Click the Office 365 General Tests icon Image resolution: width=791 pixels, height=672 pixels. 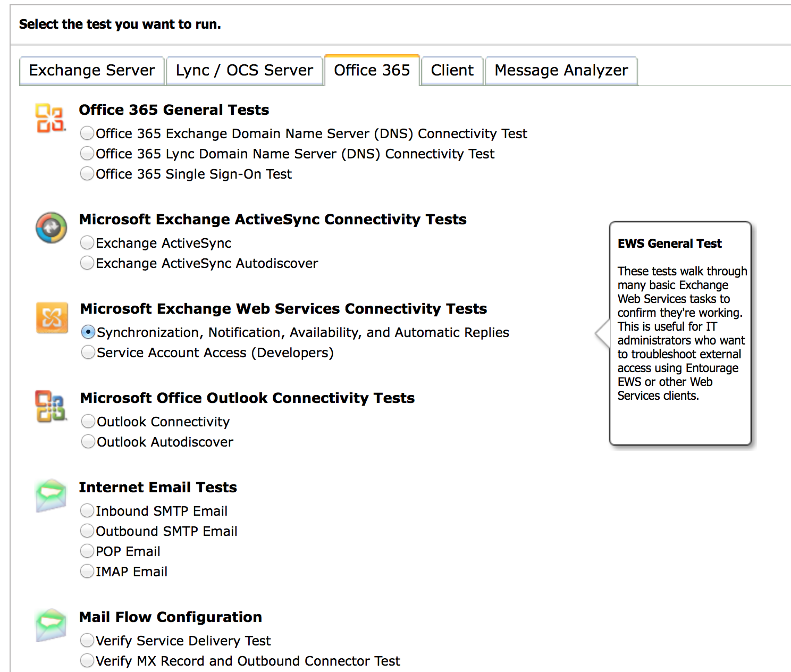click(x=51, y=118)
